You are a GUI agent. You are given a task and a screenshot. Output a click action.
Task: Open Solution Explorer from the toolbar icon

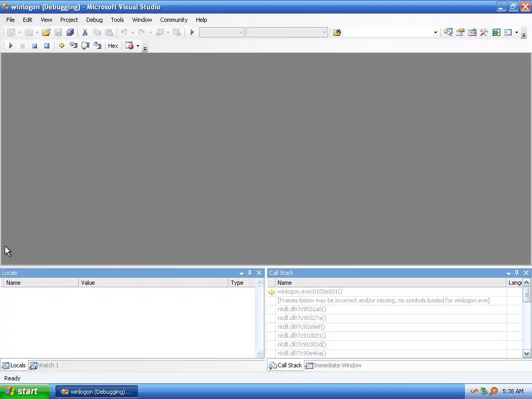tap(448, 33)
